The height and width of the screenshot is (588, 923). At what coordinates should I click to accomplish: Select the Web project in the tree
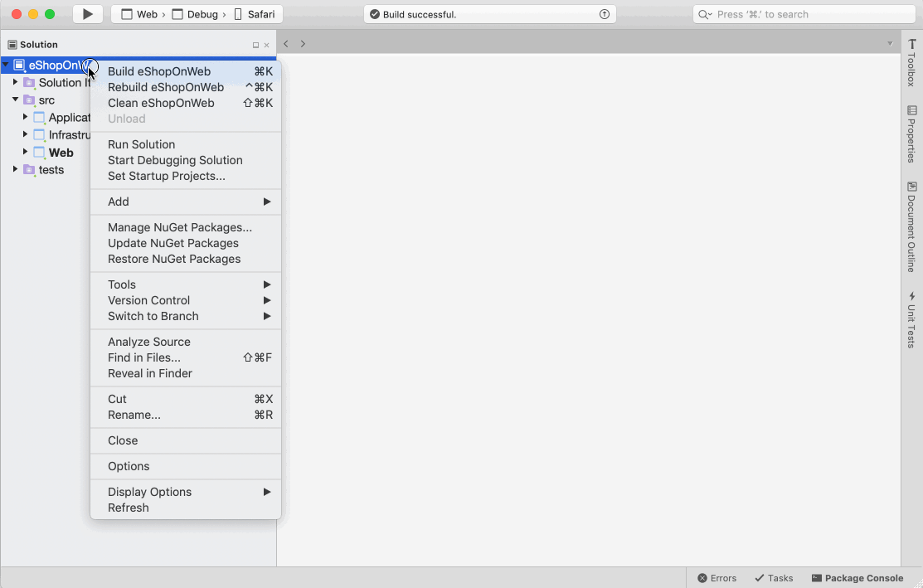click(61, 153)
